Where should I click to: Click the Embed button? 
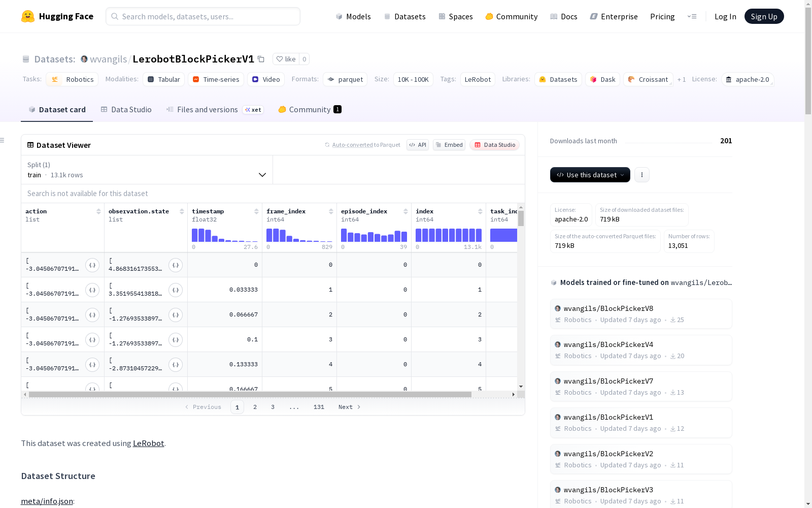449,145
